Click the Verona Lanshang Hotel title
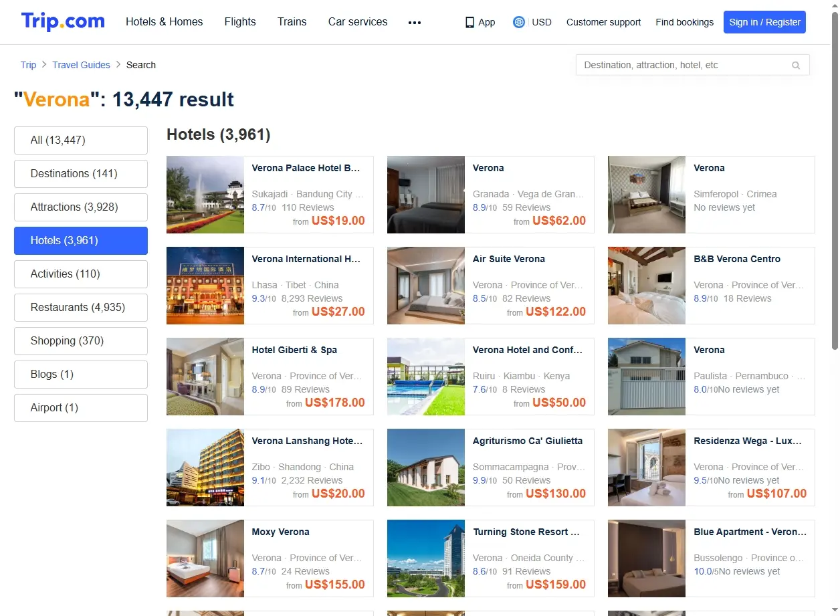Image resolution: width=840 pixels, height=616 pixels. click(x=307, y=441)
